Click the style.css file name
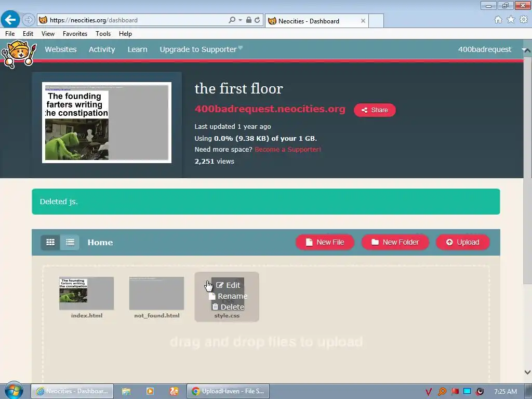The height and width of the screenshot is (399, 532). [x=227, y=315]
